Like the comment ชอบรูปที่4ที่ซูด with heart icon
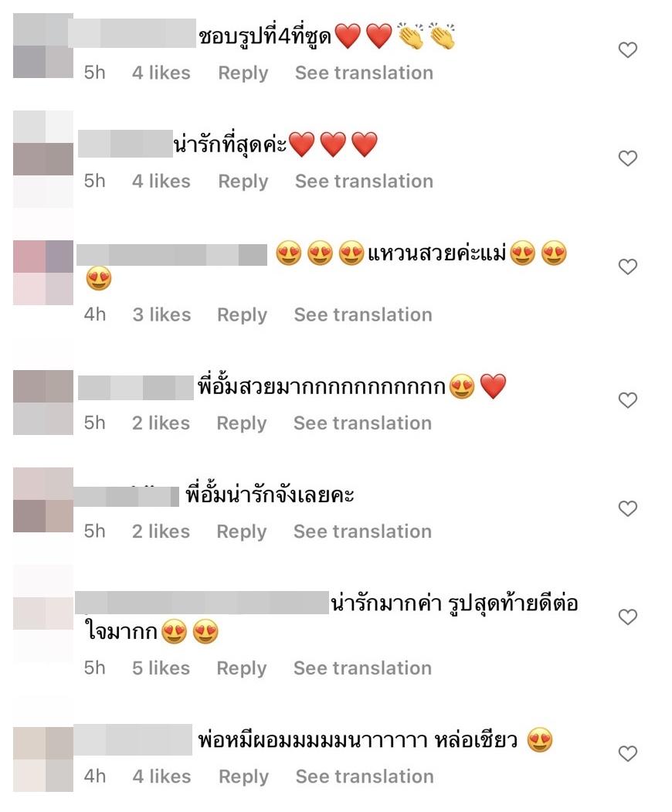The image size is (672, 812). pyautogui.click(x=627, y=49)
